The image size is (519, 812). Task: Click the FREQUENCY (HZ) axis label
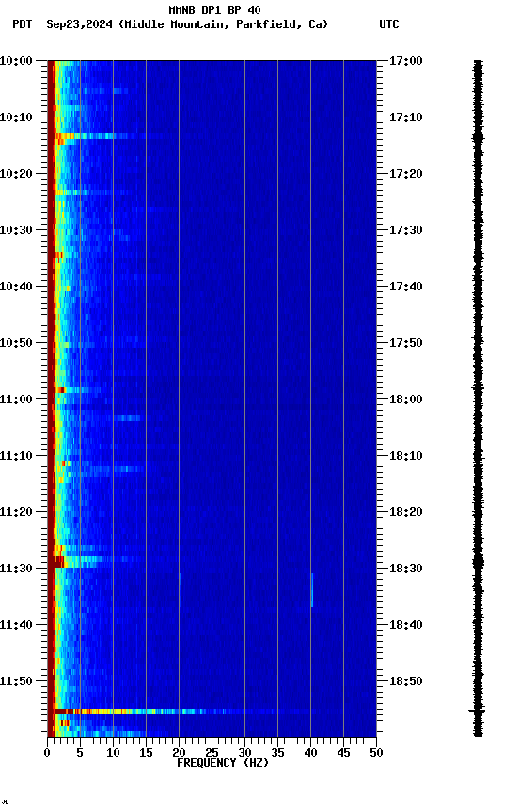click(x=223, y=763)
